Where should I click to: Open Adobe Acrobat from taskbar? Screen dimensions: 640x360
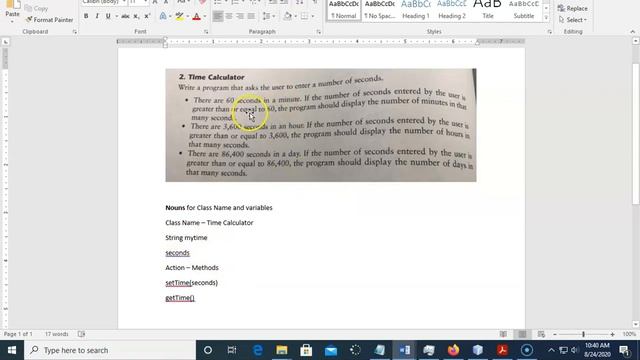[x=502, y=350]
